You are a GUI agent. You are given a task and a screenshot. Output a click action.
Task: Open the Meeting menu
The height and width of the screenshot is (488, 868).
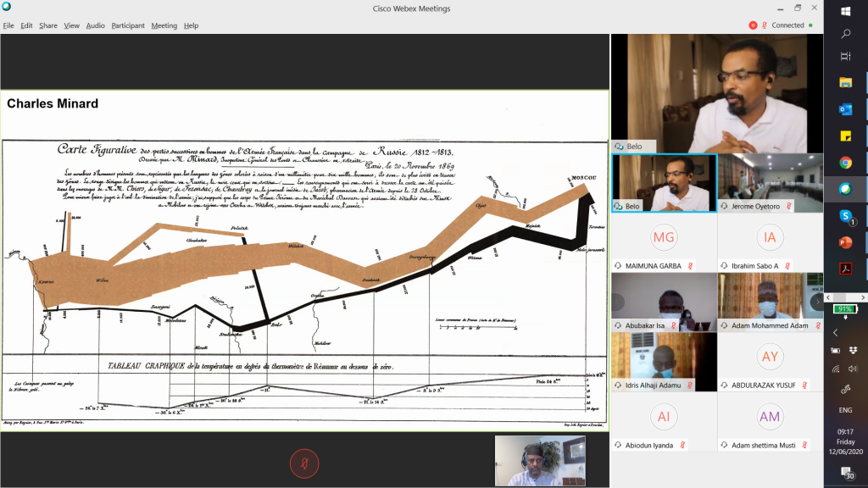pos(164,25)
